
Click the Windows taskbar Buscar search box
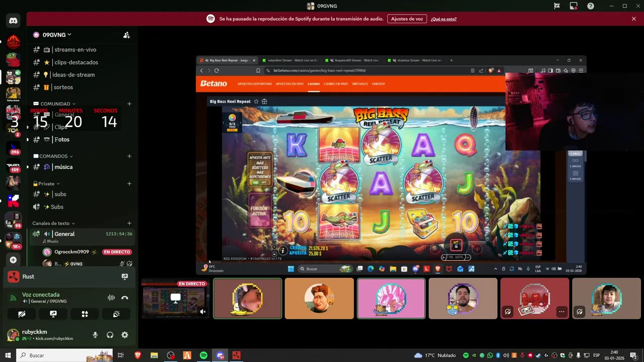[x=65, y=355]
